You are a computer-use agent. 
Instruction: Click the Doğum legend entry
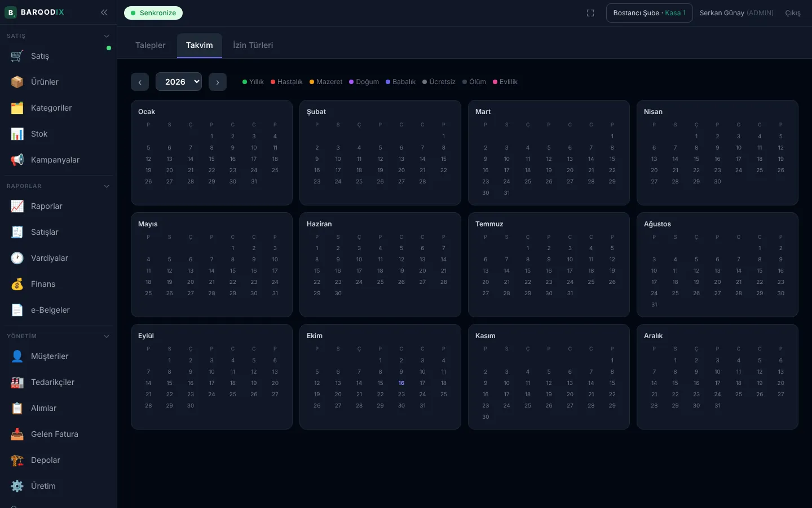tap(364, 82)
